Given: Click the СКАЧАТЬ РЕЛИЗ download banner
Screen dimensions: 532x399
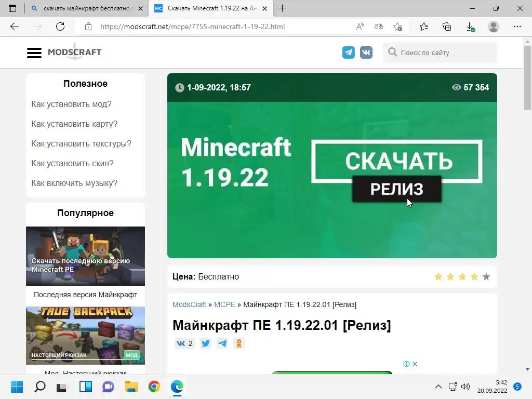Looking at the screenshot, I should 396,170.
